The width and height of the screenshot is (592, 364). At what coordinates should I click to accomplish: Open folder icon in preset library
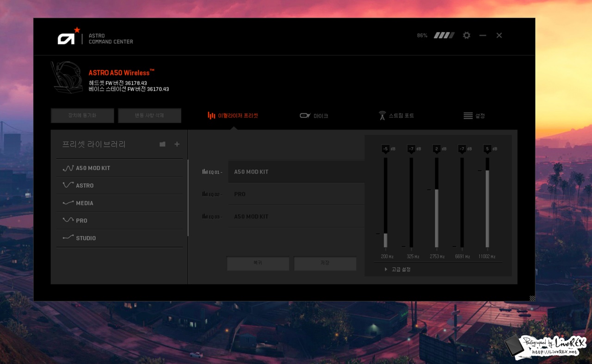tap(162, 144)
